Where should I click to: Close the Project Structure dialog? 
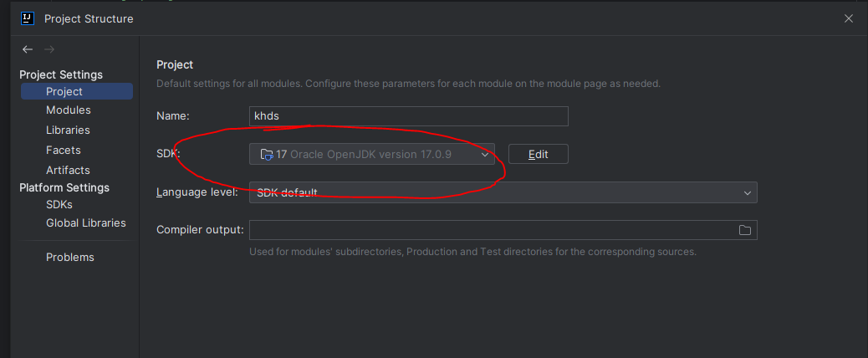point(848,18)
